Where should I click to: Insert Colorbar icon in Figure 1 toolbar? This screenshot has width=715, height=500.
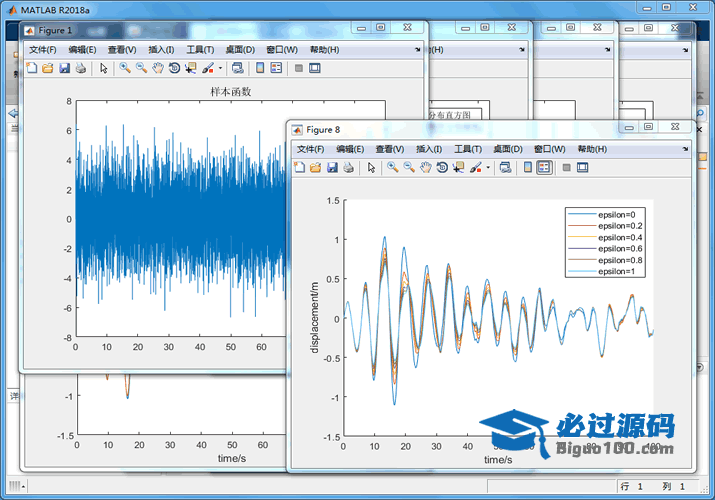click(x=260, y=68)
